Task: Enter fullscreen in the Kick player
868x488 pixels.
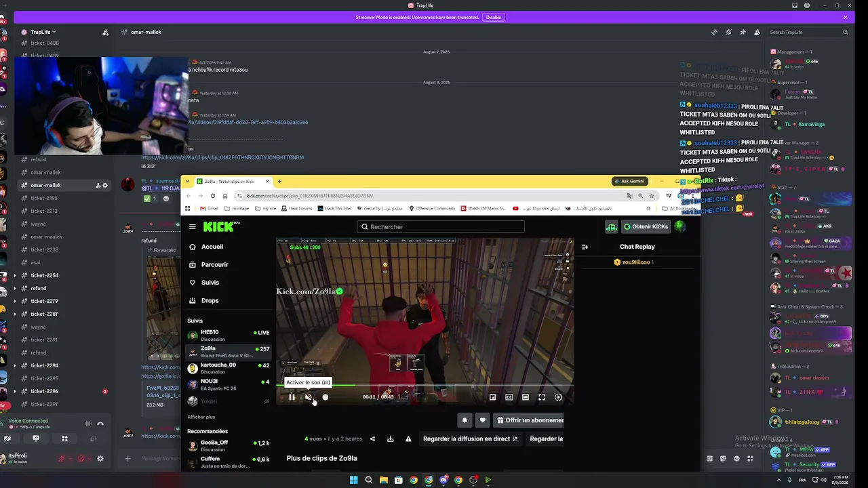Action: pos(542,397)
